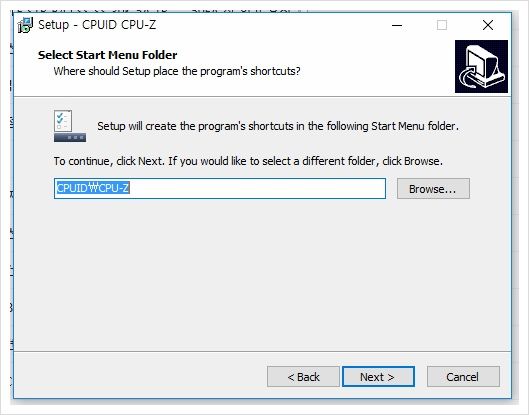
Task: Minimize the CPU-Z Setup window
Action: [x=397, y=25]
